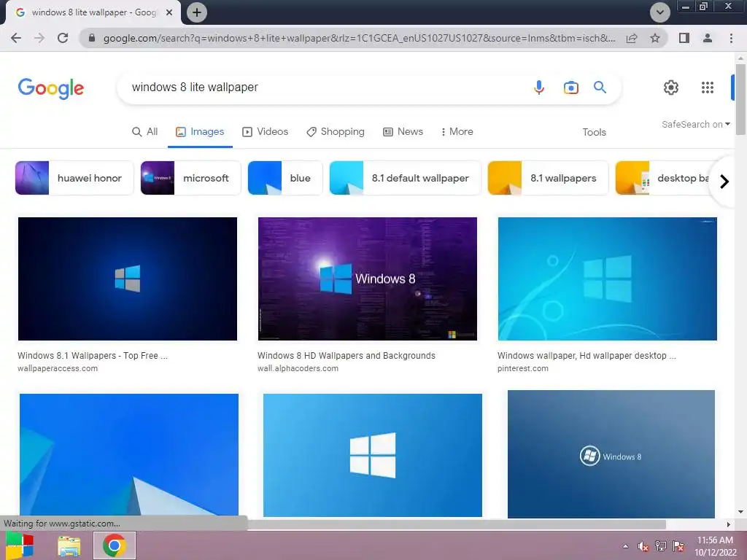Click the scrollbar down arrow
The width and height of the screenshot is (747, 560).
(x=740, y=512)
